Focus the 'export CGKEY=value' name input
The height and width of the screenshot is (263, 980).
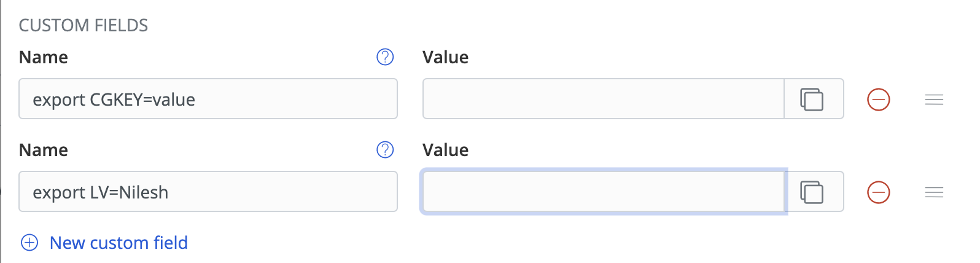click(x=208, y=99)
